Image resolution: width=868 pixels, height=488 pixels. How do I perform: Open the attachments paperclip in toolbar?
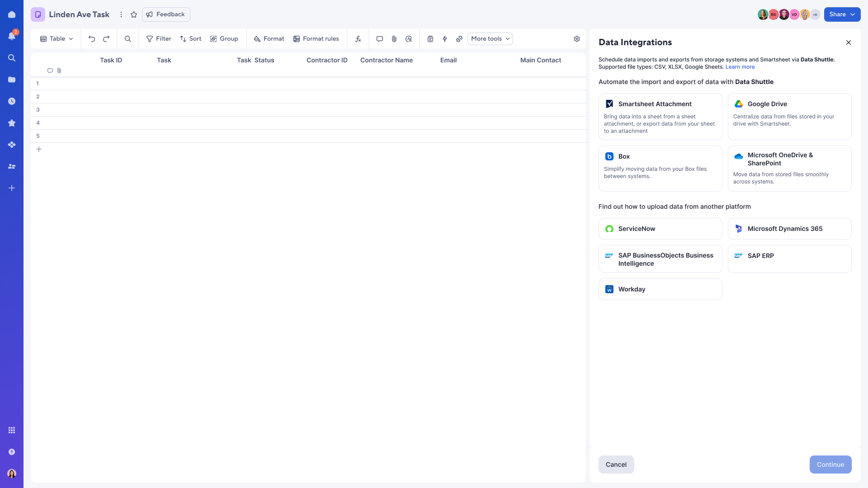pos(394,39)
